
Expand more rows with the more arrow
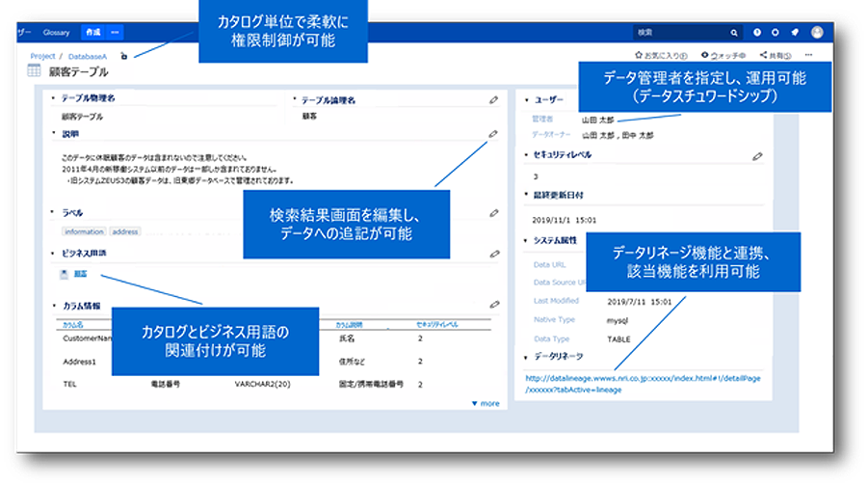(485, 403)
